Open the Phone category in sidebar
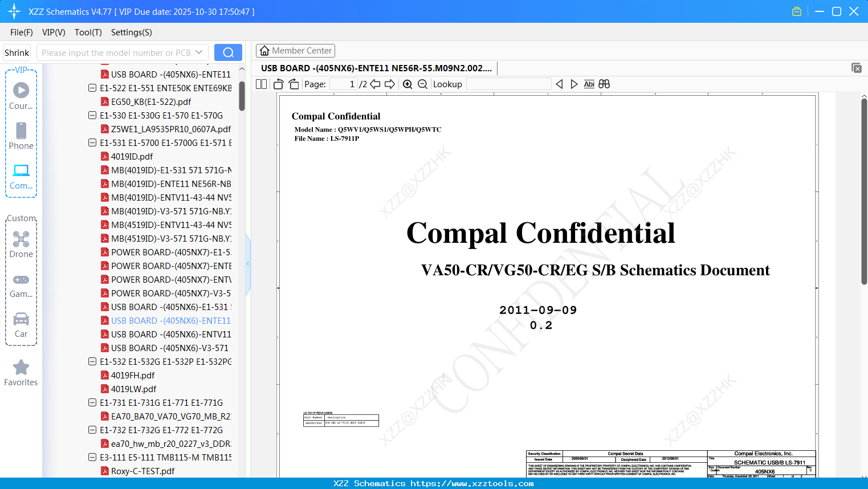Image resolution: width=868 pixels, height=489 pixels. (21, 136)
